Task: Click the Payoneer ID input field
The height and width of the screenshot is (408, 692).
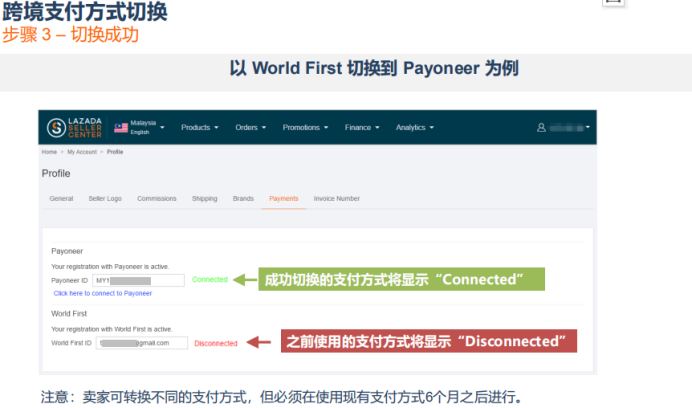Action: click(x=139, y=280)
